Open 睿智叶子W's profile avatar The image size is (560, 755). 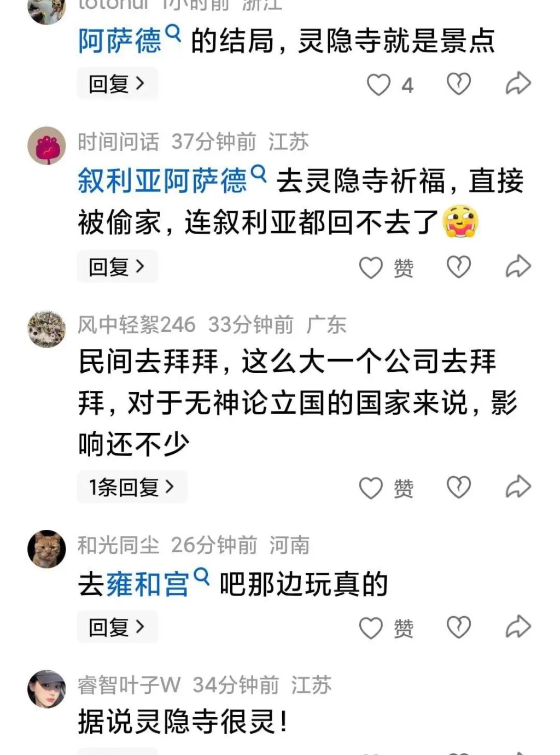click(47, 688)
